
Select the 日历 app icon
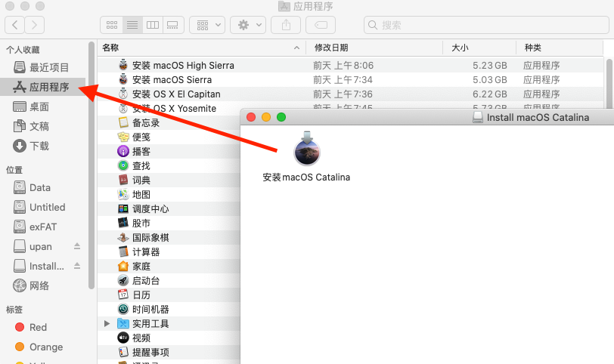[123, 295]
